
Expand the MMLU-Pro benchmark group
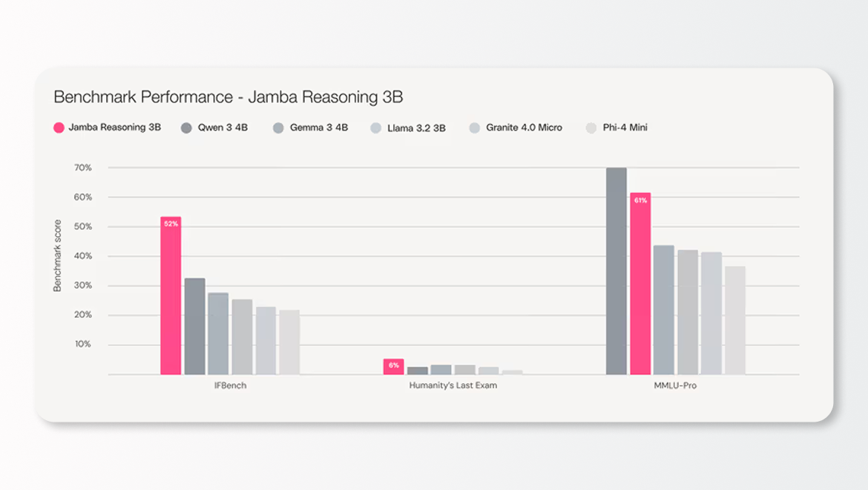point(677,385)
